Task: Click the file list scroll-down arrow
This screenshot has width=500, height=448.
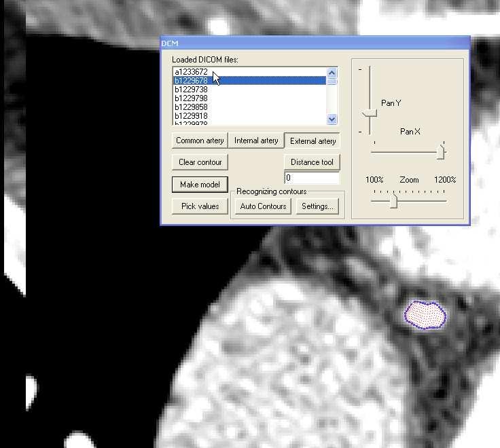Action: pos(332,119)
